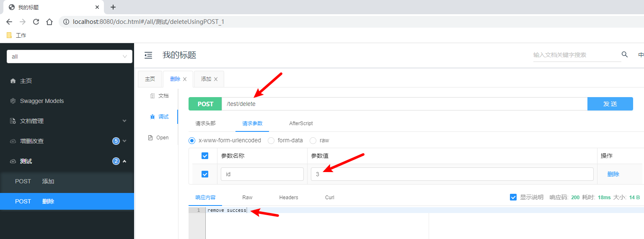644x239 pixels.
Task: Collapse the sidebar with the menu-fold icon
Action: point(148,55)
